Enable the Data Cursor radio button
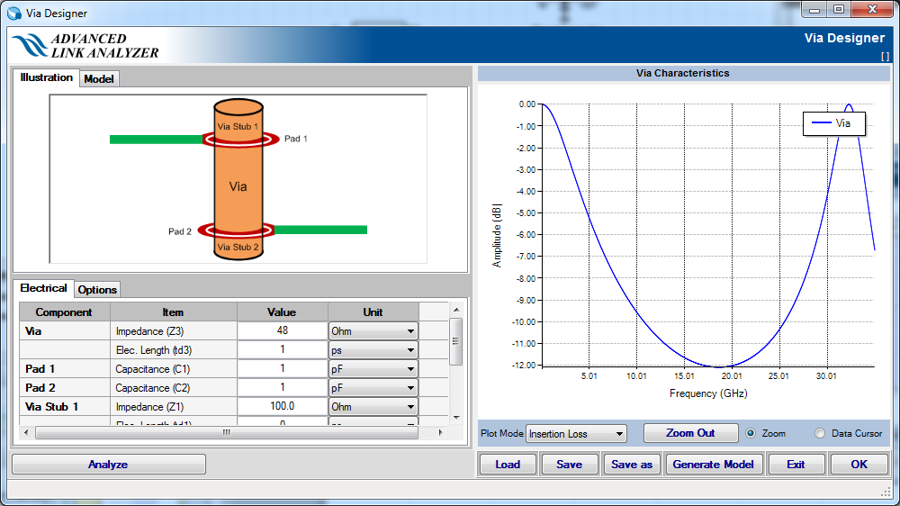The height and width of the screenshot is (506, 900). 820,434
